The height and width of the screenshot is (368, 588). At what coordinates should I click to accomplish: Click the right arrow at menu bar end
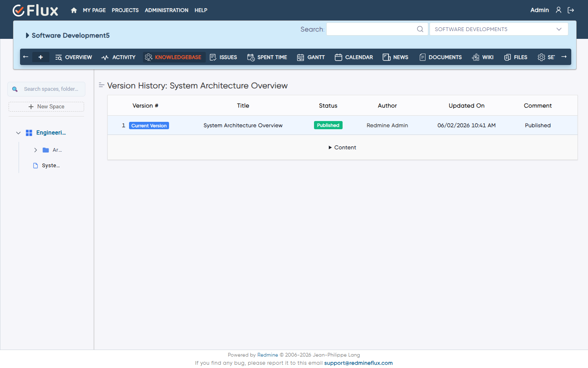pos(564,57)
